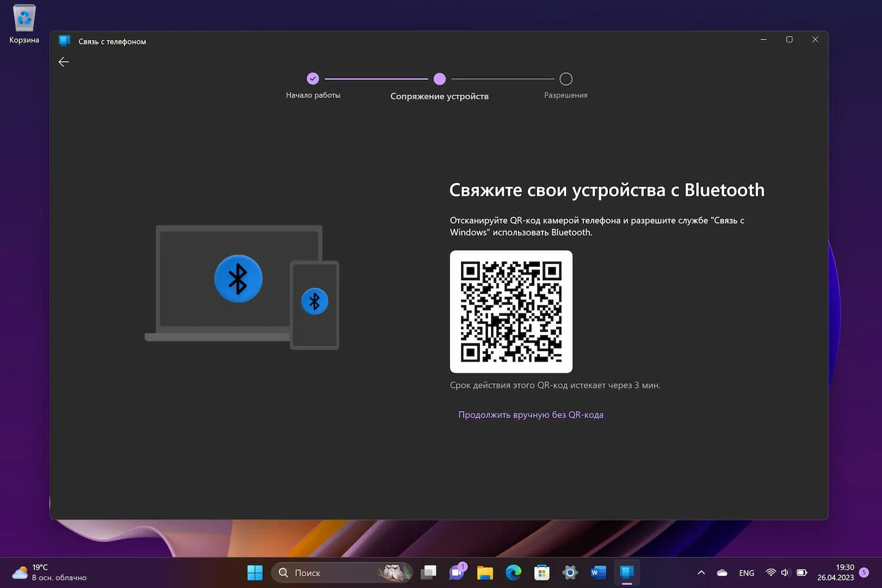Continue manually via 'Продолжить вручную без QR-кода' link
The image size is (882, 588).
click(531, 415)
